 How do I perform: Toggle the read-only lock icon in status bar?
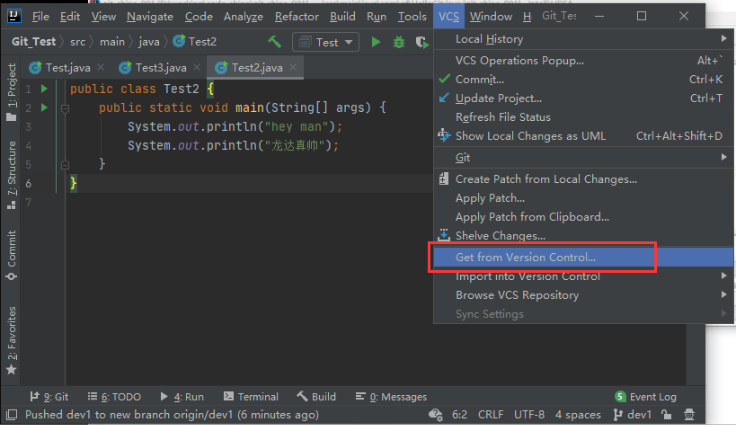(666, 415)
